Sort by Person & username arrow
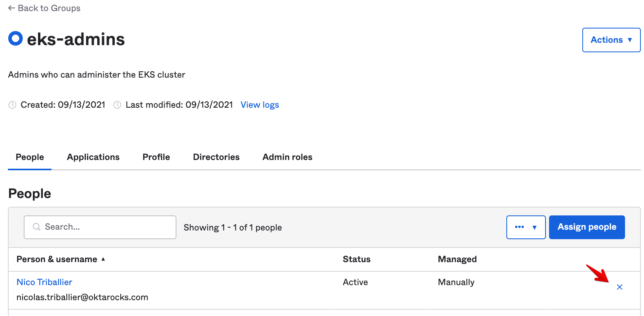The image size is (644, 316). coord(103,259)
